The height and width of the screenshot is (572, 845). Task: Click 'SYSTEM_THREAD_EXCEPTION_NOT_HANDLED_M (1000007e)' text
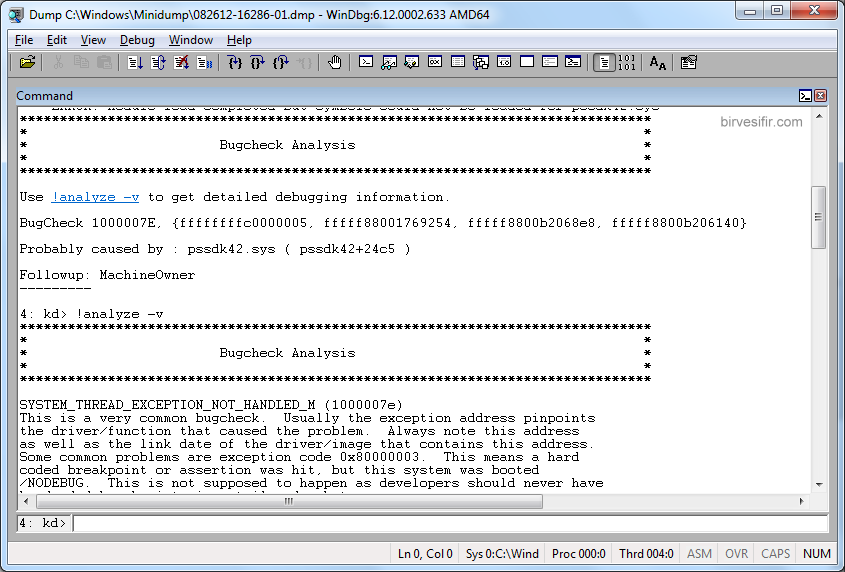211,405
